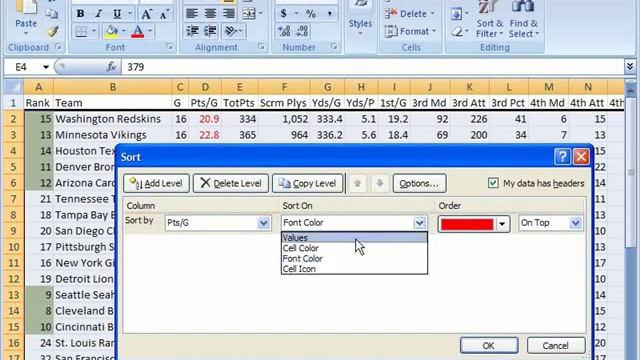Apply the Fill Color bucket
The image size is (640, 360).
(111, 31)
